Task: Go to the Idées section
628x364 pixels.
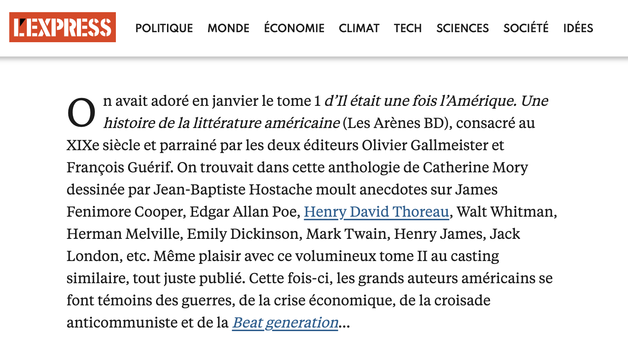Action: [578, 28]
